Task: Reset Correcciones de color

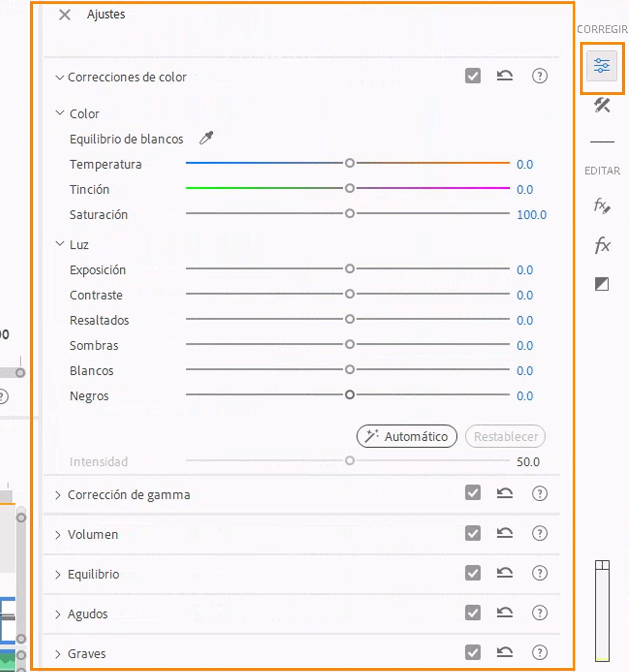Action: click(x=505, y=76)
